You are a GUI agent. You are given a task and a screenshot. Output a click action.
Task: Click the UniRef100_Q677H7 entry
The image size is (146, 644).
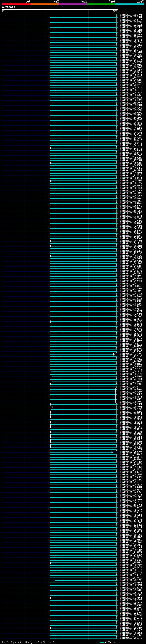tap(131, 376)
